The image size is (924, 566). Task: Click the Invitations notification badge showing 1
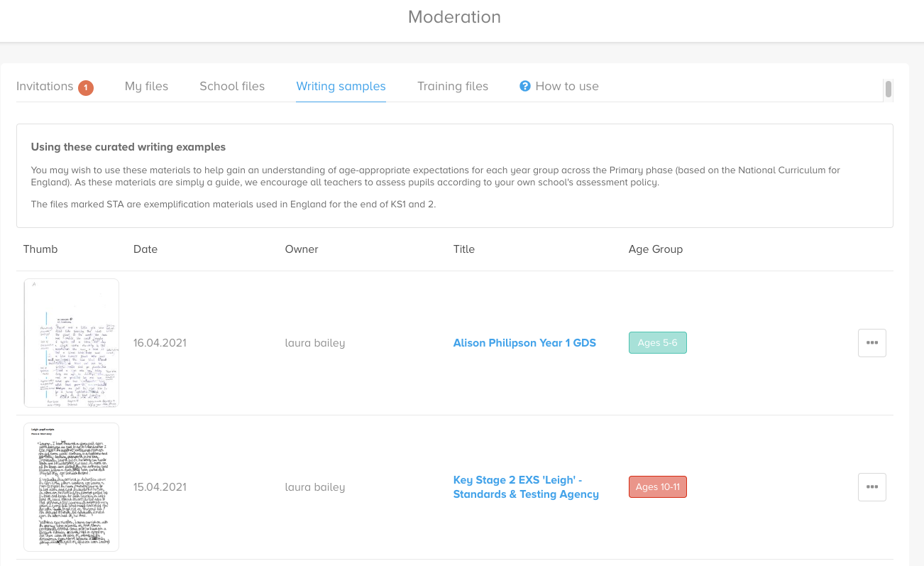click(x=86, y=87)
